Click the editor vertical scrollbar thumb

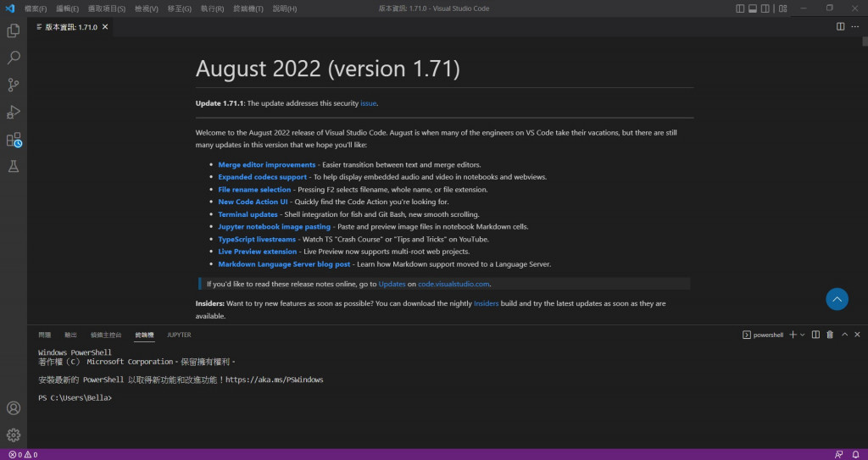[865, 41]
